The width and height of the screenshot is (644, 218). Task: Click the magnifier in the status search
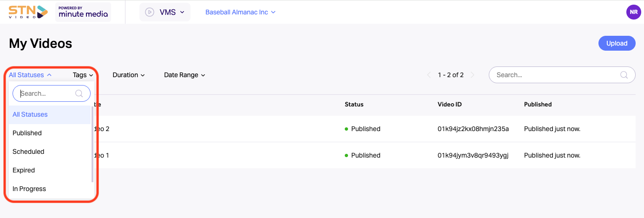[79, 93]
